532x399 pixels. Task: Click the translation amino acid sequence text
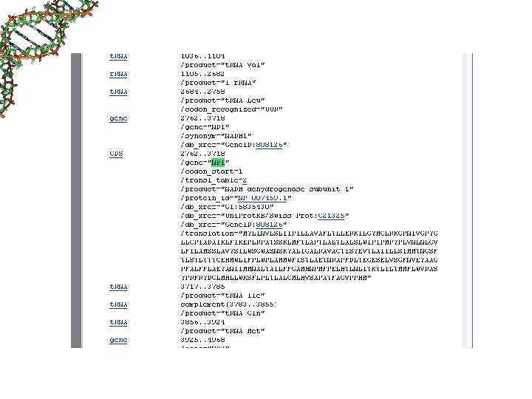[309, 256]
